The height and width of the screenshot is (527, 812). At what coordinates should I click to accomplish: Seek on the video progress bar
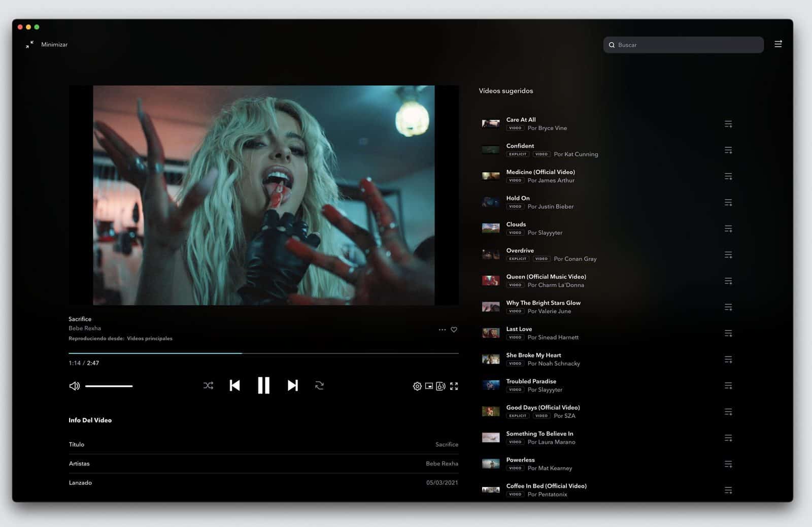263,353
